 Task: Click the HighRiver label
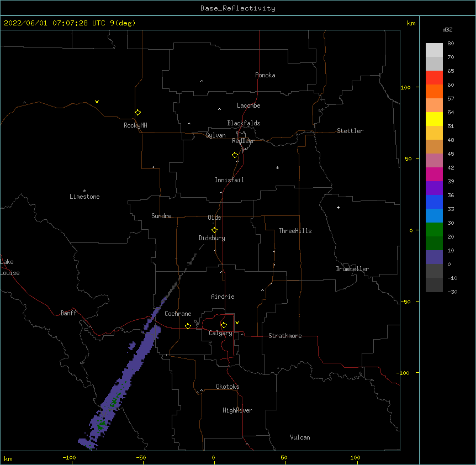coord(237,410)
